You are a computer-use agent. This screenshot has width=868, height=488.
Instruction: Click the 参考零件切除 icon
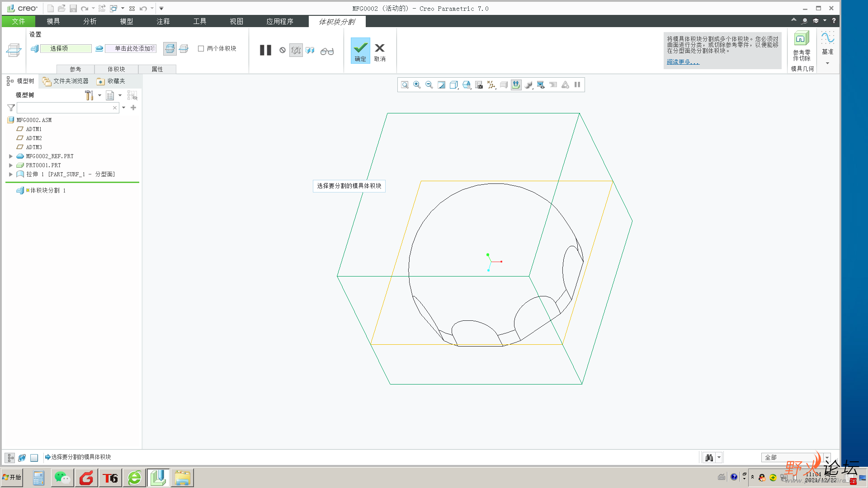click(802, 46)
